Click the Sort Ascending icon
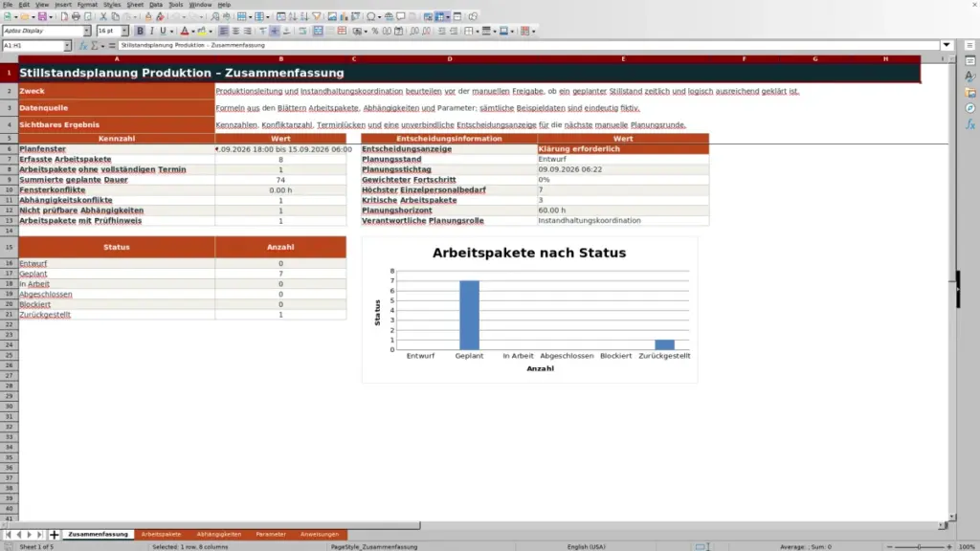This screenshot has width=980, height=551. (x=293, y=16)
